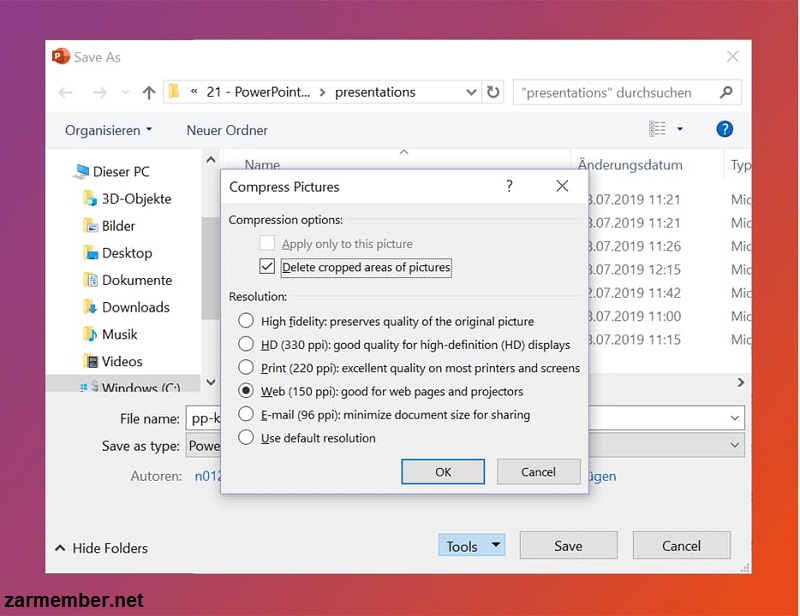Select Use default resolution option

tap(246, 437)
